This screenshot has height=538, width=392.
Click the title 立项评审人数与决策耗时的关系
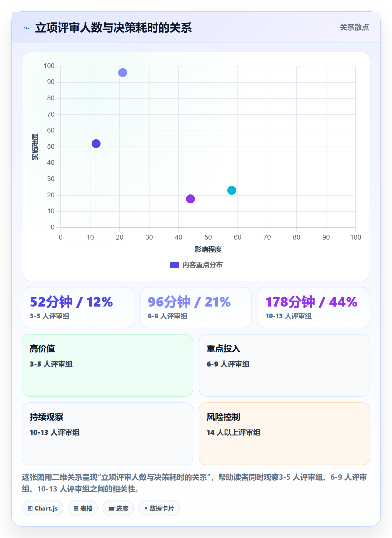coord(113,28)
